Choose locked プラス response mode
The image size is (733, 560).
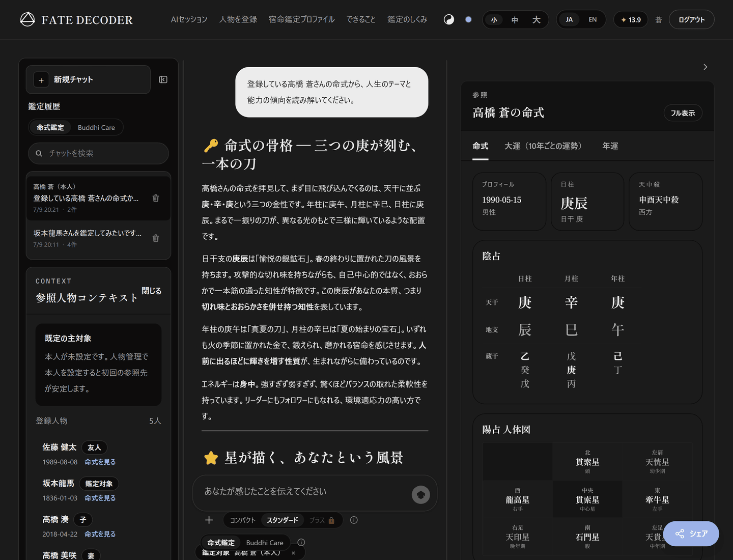(x=322, y=520)
